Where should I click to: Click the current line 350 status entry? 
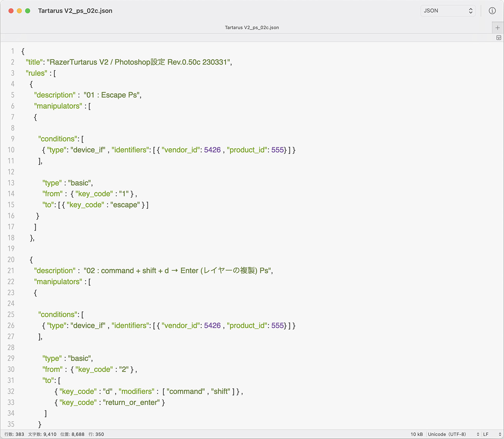(x=96, y=434)
